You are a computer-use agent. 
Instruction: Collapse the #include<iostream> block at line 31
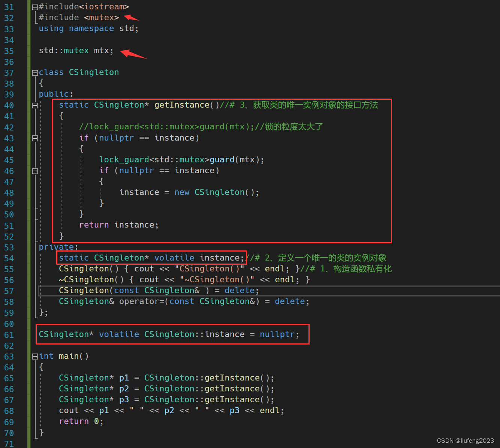(x=35, y=7)
